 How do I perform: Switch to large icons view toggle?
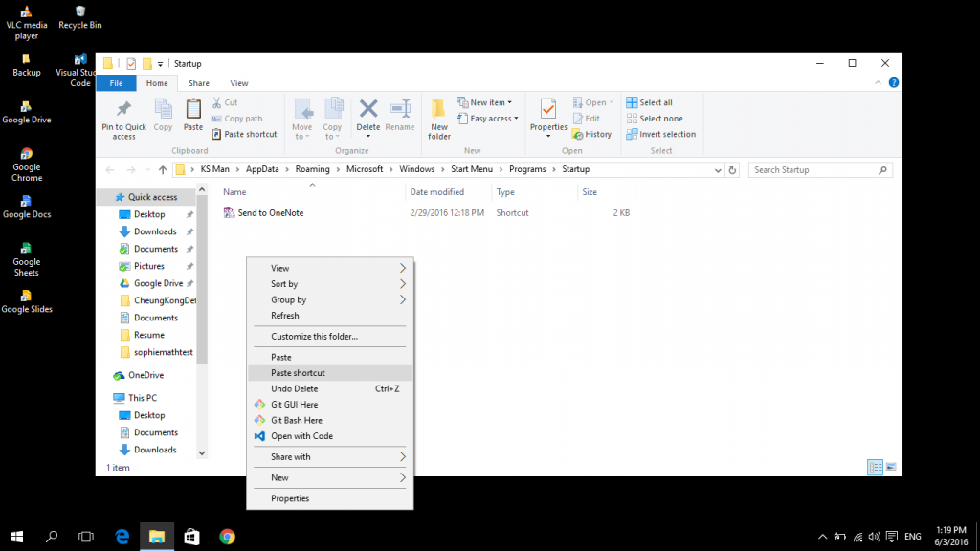891,468
